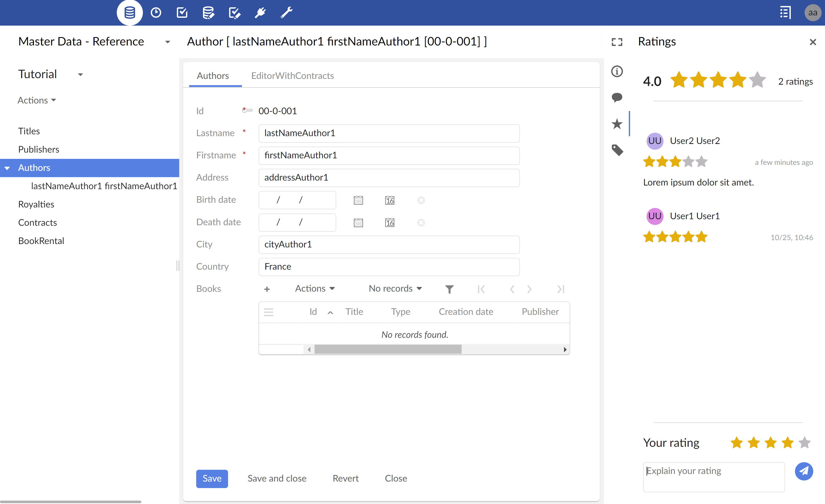Open the tags panel icon
825x504 pixels.
(x=617, y=150)
